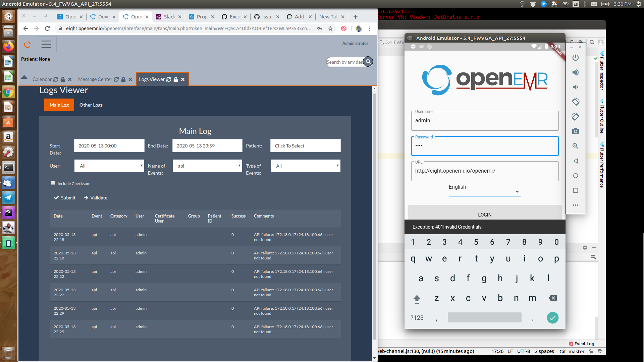Click the Start Date field showing 2020-05-13
Image resolution: width=644 pixels, height=362 pixels.
tap(109, 145)
